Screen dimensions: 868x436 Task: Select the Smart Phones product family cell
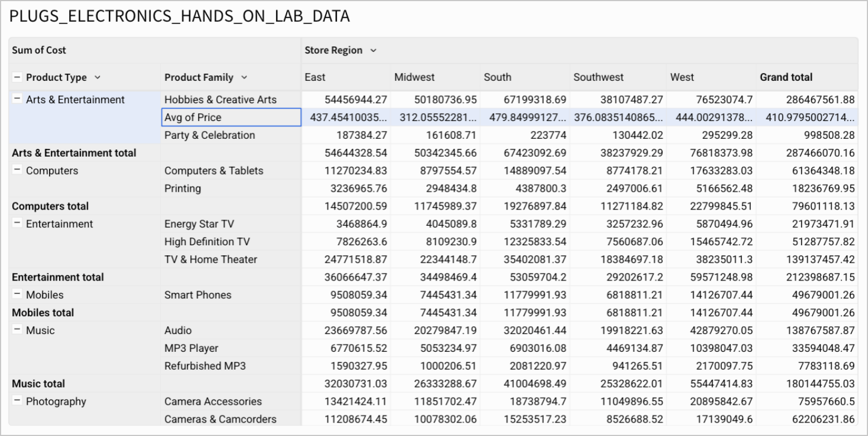(x=198, y=295)
